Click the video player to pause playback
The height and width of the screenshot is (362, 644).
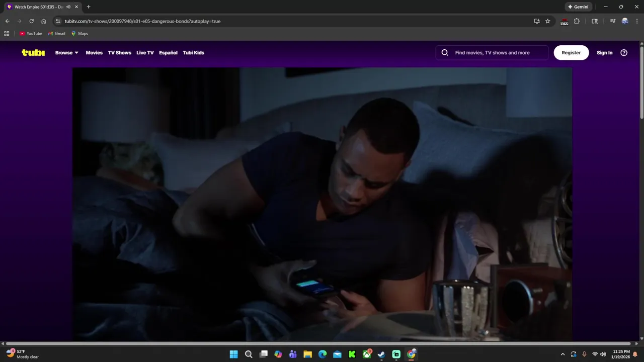click(x=322, y=205)
